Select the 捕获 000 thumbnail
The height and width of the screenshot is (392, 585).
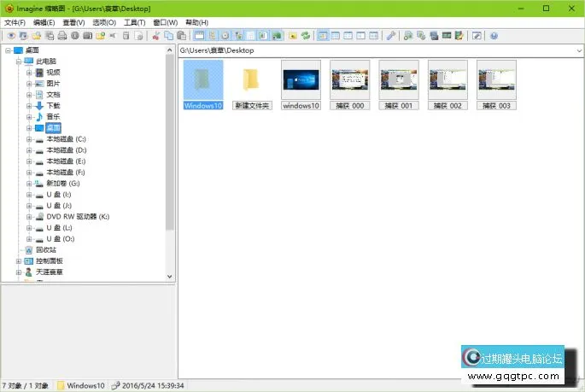tap(350, 85)
